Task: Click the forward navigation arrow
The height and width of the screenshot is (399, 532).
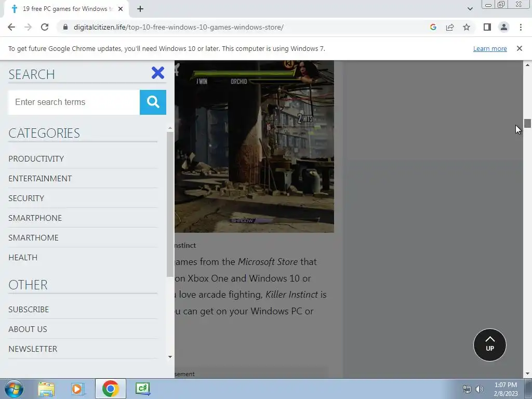Action: coord(28,27)
